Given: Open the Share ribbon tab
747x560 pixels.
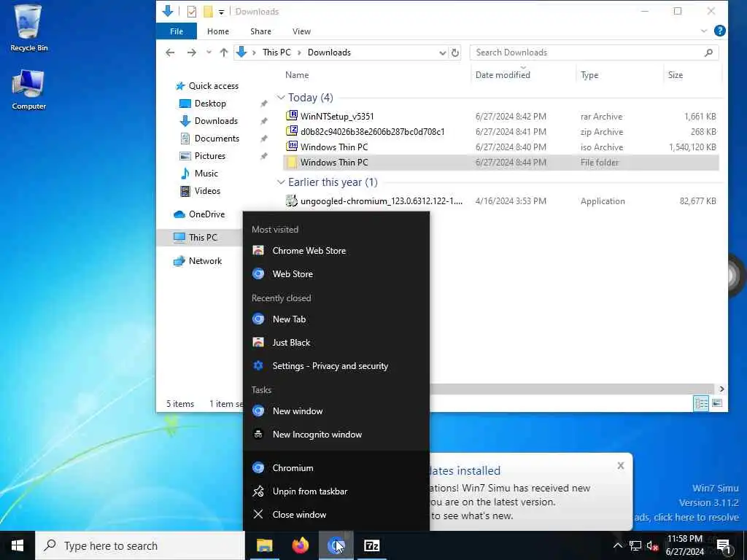Looking at the screenshot, I should pyautogui.click(x=260, y=31).
